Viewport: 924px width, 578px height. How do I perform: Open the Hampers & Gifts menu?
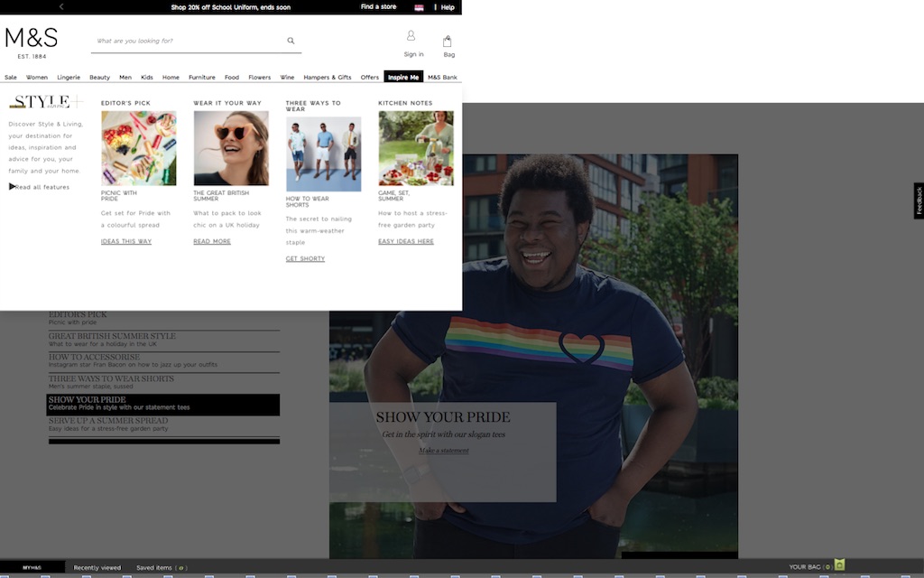(x=327, y=78)
